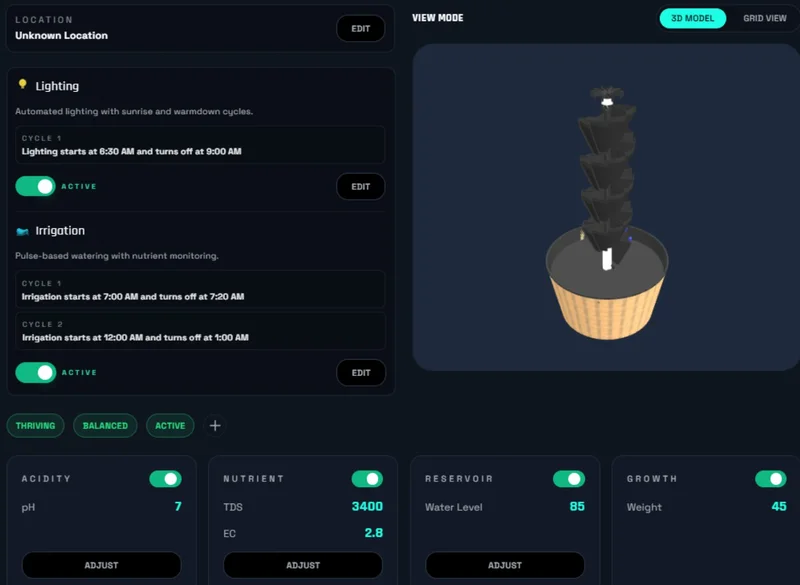Screen dimensions: 800x585
Task: Click the plus icon to add a tag
Action: 214,425
